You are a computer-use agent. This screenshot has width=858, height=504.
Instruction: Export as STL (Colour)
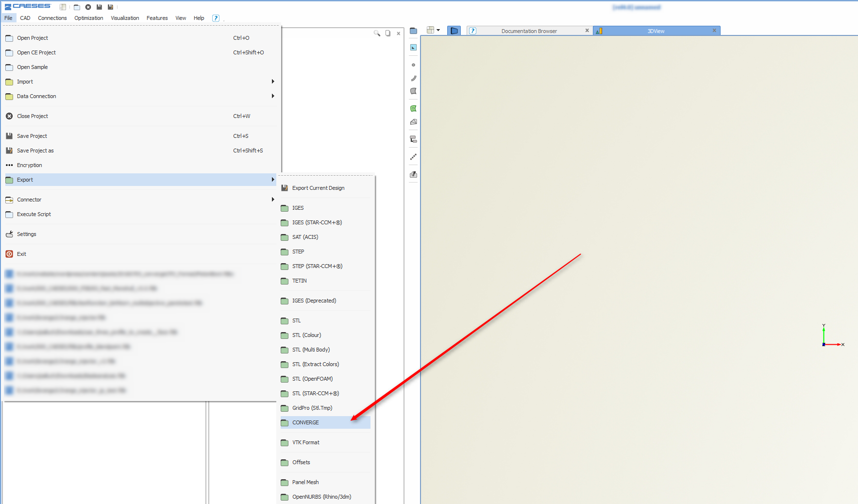pyautogui.click(x=325, y=335)
